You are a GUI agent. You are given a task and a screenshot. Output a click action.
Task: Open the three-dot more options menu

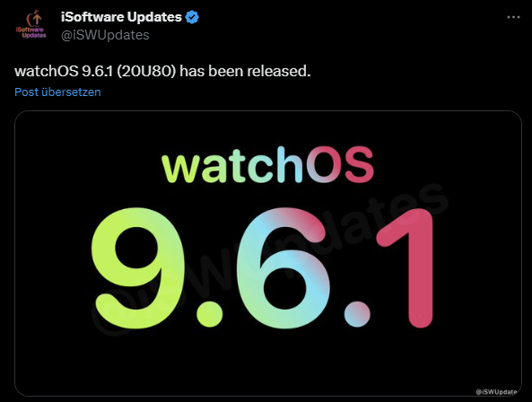513,17
